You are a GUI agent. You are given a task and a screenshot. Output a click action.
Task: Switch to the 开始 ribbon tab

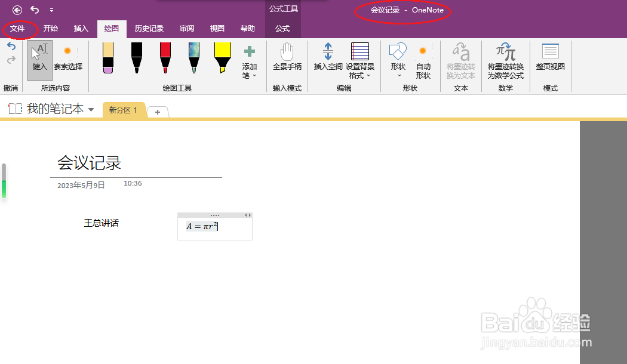coord(50,29)
